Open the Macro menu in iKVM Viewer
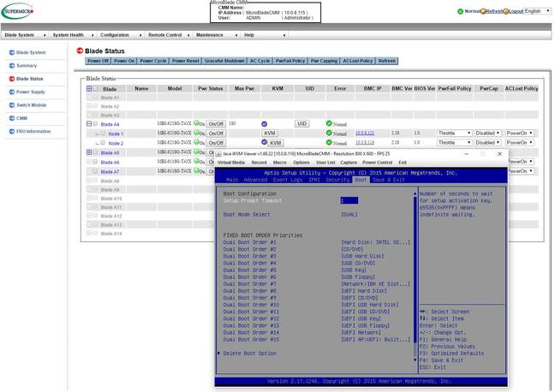Screen dimensions: 555x392 pos(279,163)
